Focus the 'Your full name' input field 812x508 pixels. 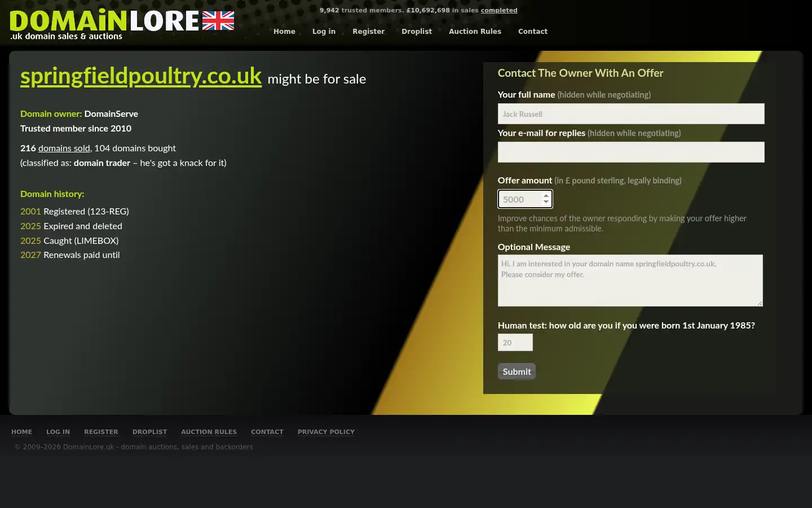pos(631,113)
